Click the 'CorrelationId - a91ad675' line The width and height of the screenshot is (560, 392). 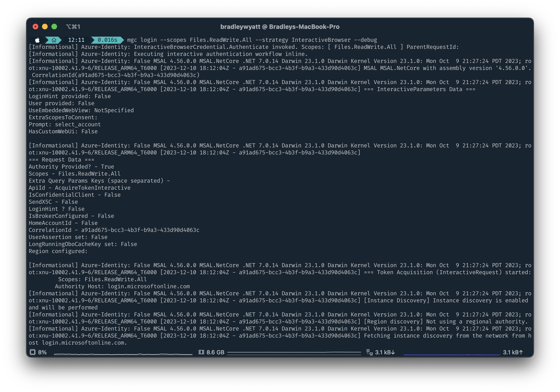114,230
